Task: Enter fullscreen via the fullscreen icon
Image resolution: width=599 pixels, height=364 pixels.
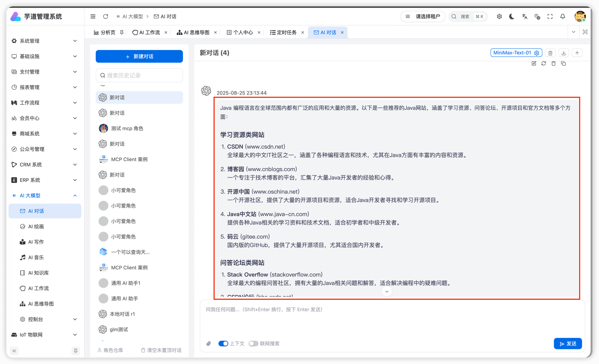Action: pyautogui.click(x=550, y=16)
